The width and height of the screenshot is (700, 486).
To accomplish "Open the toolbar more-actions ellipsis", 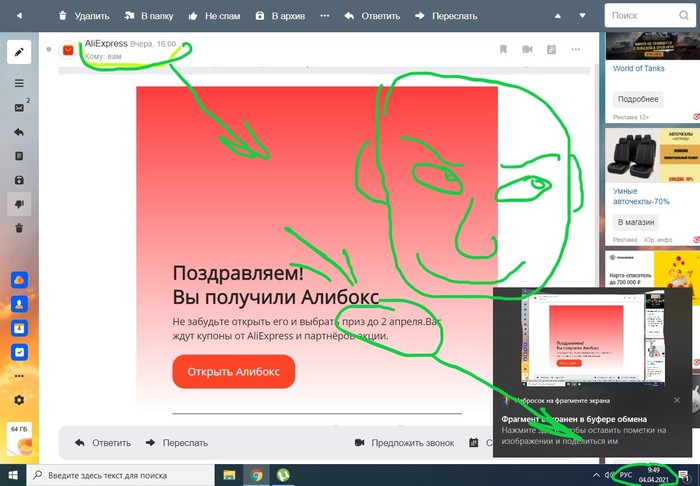I will 325,16.
